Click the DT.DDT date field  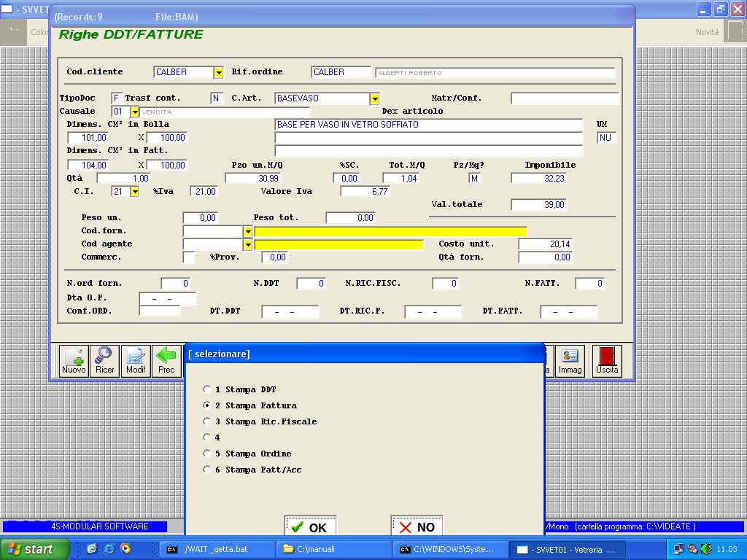[290, 312]
